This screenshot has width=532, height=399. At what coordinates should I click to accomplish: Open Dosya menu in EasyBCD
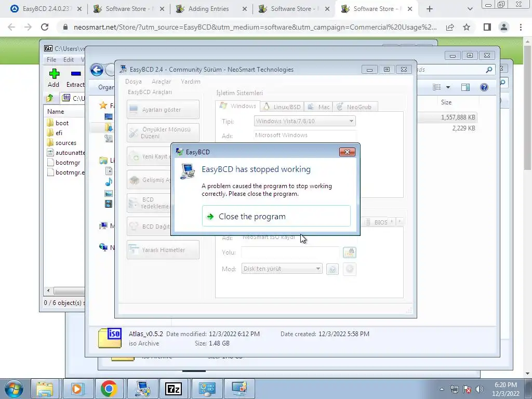[134, 82]
